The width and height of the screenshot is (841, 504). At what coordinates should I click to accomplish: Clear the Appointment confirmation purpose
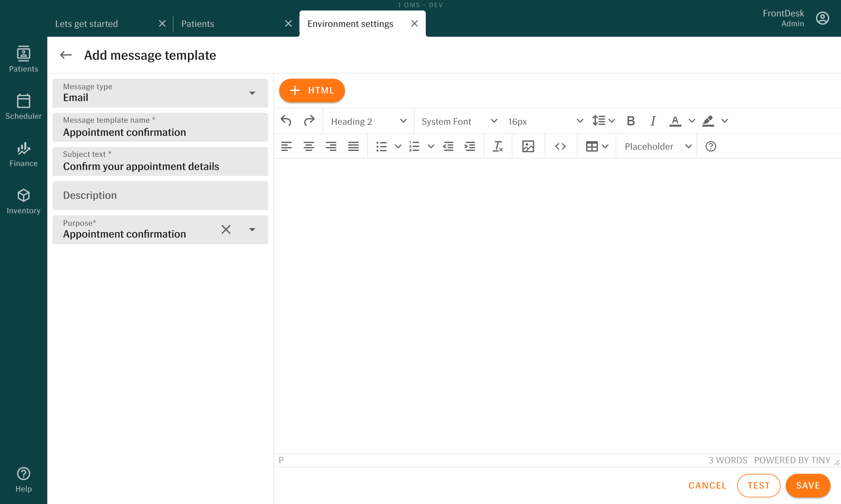(226, 230)
